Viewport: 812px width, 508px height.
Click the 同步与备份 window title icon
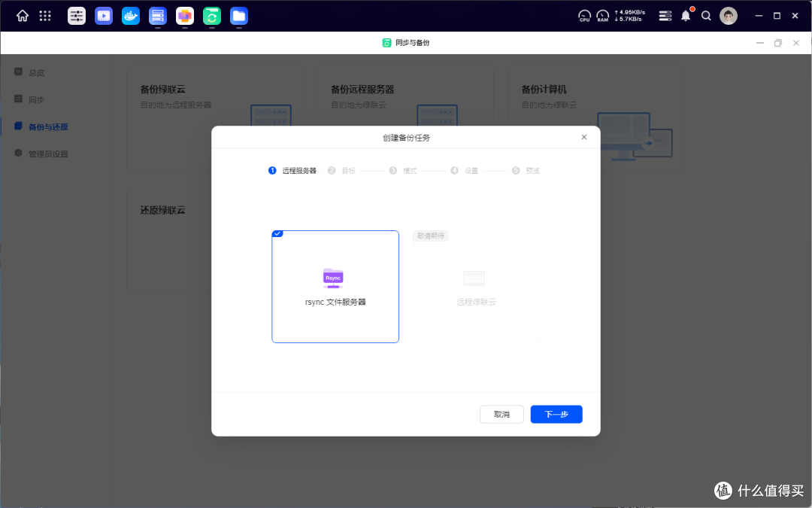pyautogui.click(x=386, y=43)
